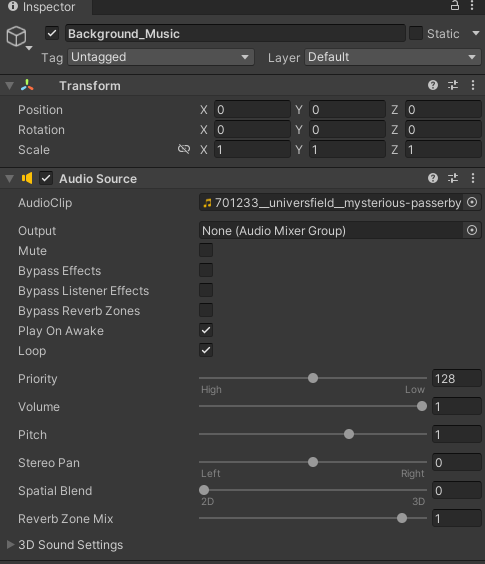
Task: Open the Static flags dropdown arrow
Action: 476,33
